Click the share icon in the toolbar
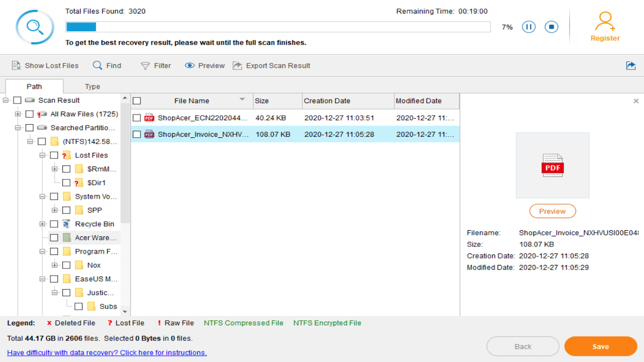644x362 pixels. (630, 65)
